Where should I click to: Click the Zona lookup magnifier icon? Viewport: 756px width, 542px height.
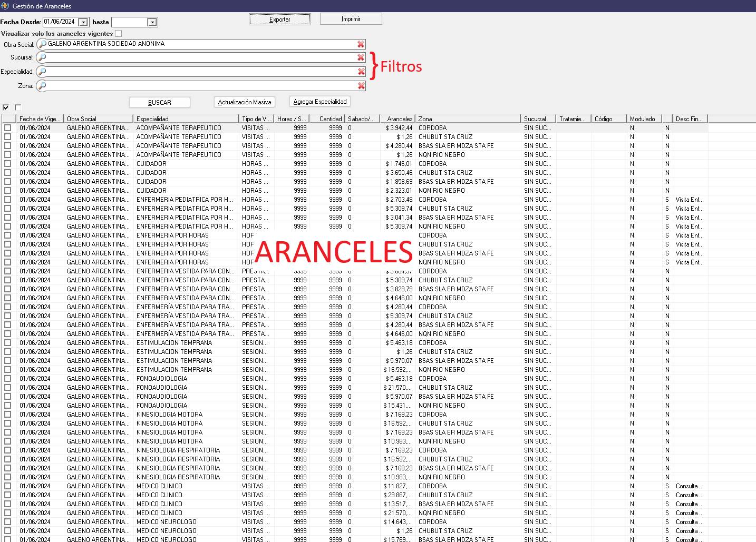coord(42,86)
